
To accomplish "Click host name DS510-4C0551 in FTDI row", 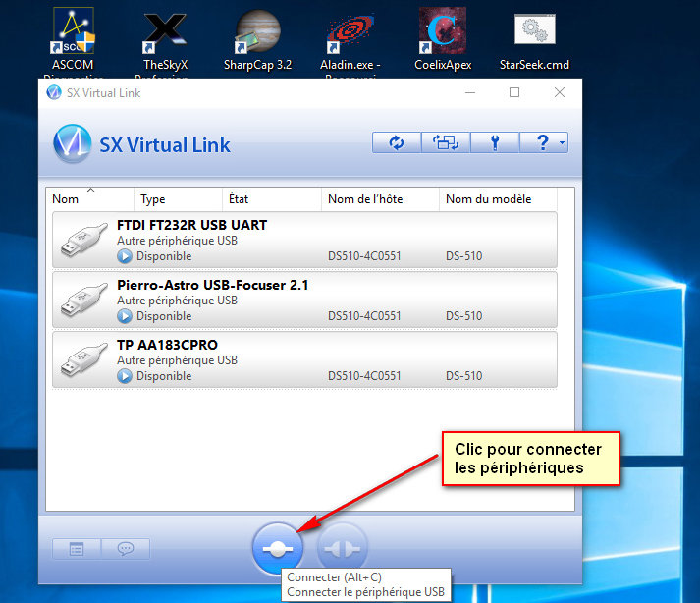I will 364,256.
